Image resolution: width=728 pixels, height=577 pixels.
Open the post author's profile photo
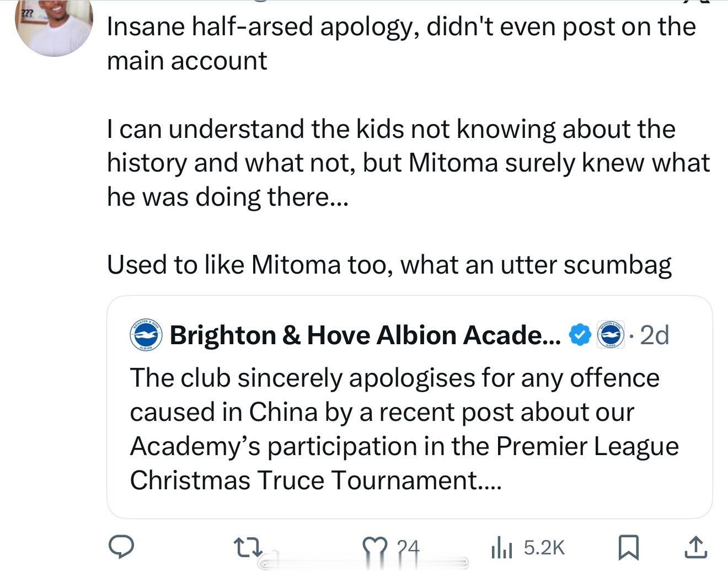pyautogui.click(x=54, y=28)
